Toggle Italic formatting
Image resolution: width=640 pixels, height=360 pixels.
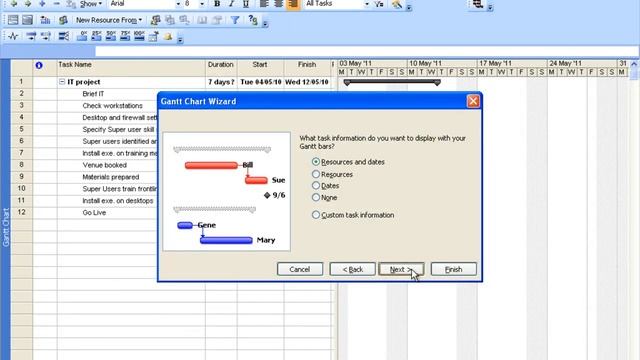[231, 4]
